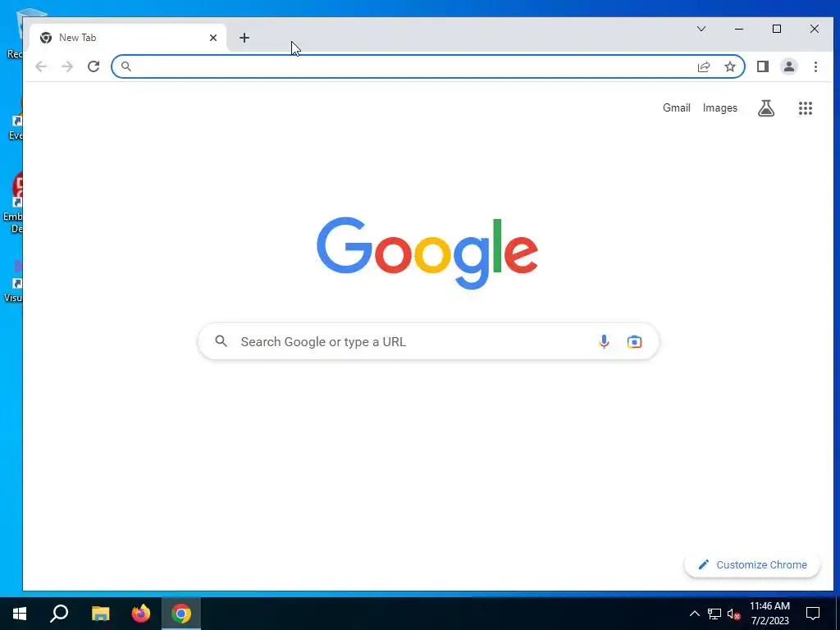The width and height of the screenshot is (840, 630).
Task: Open the muted volume tray icon
Action: pyautogui.click(x=733, y=614)
